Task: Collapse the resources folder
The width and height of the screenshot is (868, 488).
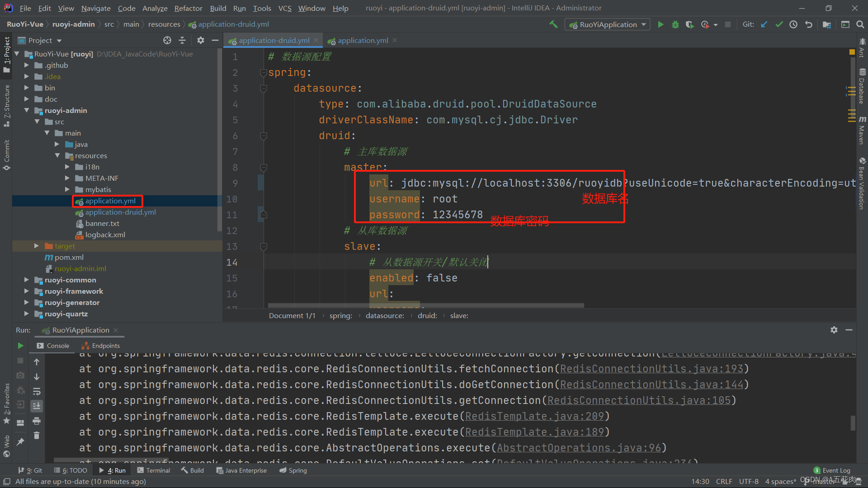Action: [57, 155]
